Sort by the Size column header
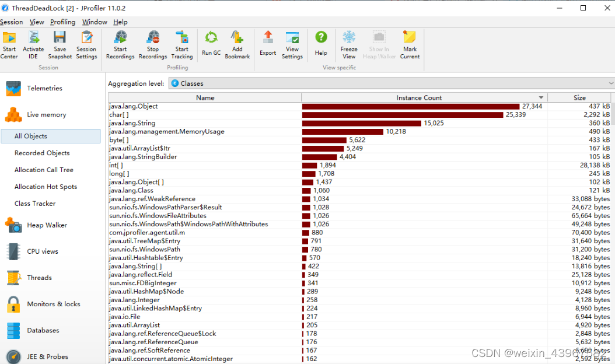 pos(579,97)
